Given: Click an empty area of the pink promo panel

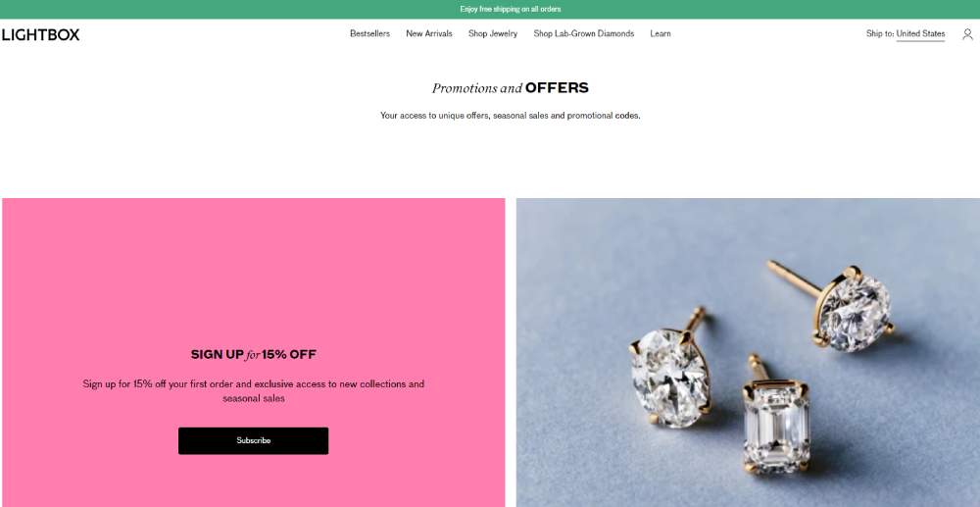Looking at the screenshot, I should [x=253, y=263].
